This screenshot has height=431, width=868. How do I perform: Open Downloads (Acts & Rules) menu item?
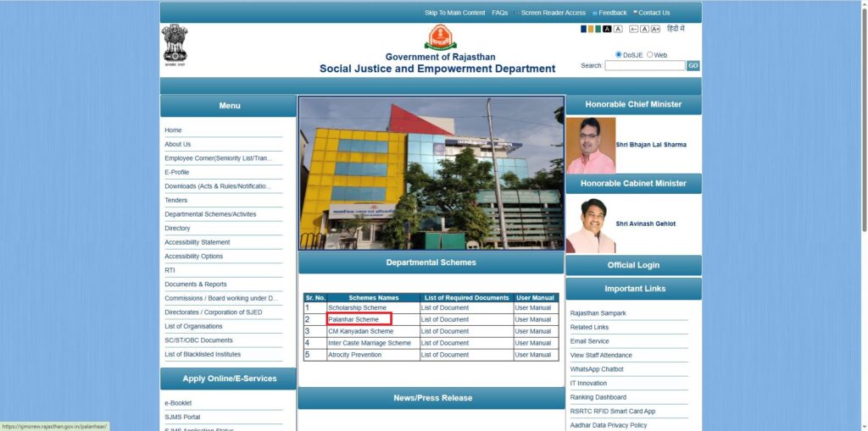point(218,186)
